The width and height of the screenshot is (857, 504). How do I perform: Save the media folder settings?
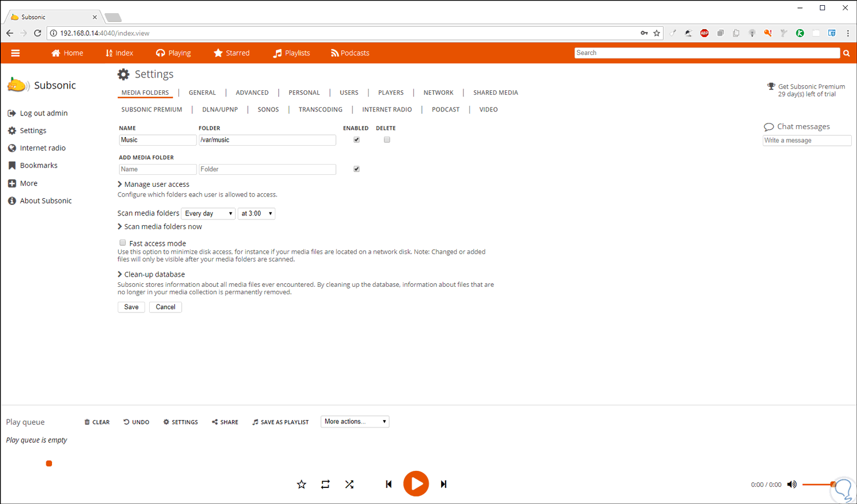click(131, 307)
